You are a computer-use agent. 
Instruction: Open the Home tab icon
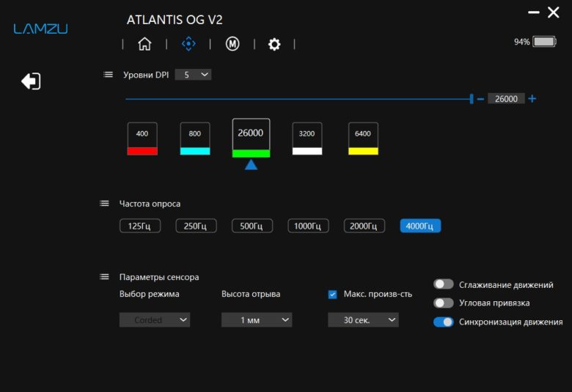[x=144, y=44]
